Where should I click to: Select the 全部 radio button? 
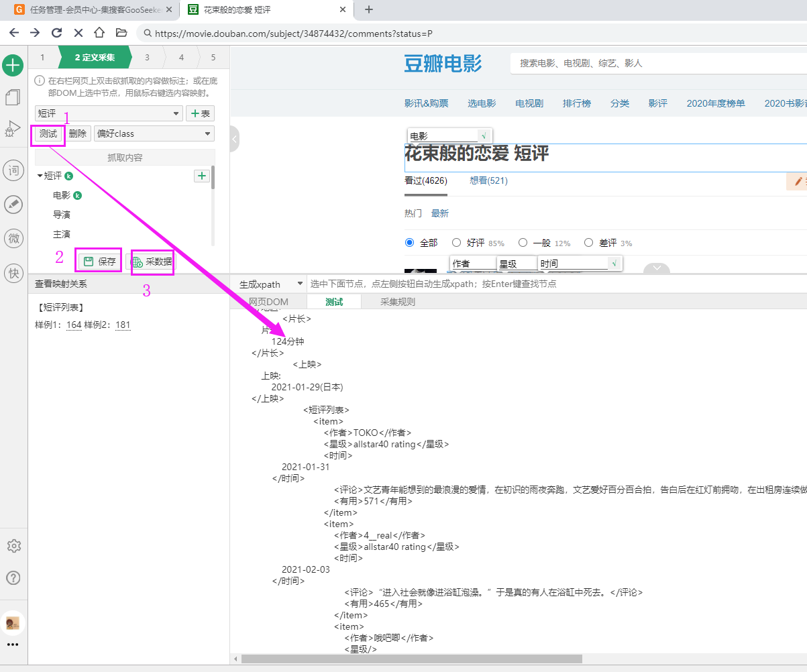pos(410,243)
